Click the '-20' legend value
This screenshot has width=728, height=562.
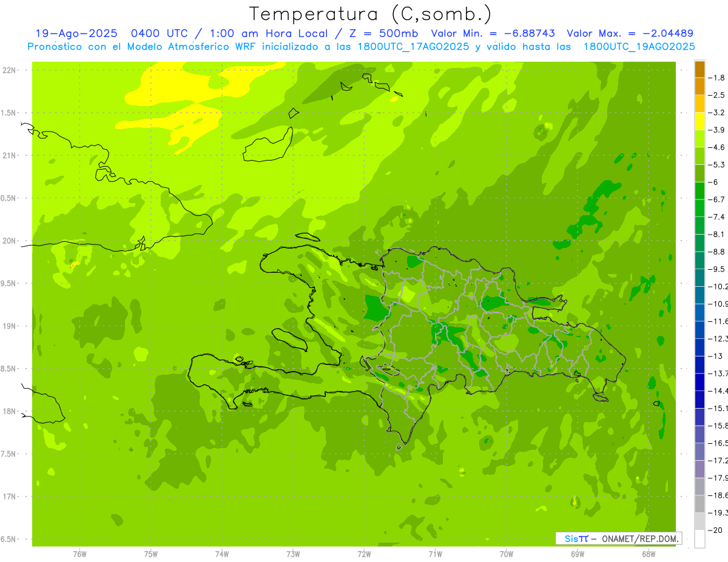pos(715,530)
